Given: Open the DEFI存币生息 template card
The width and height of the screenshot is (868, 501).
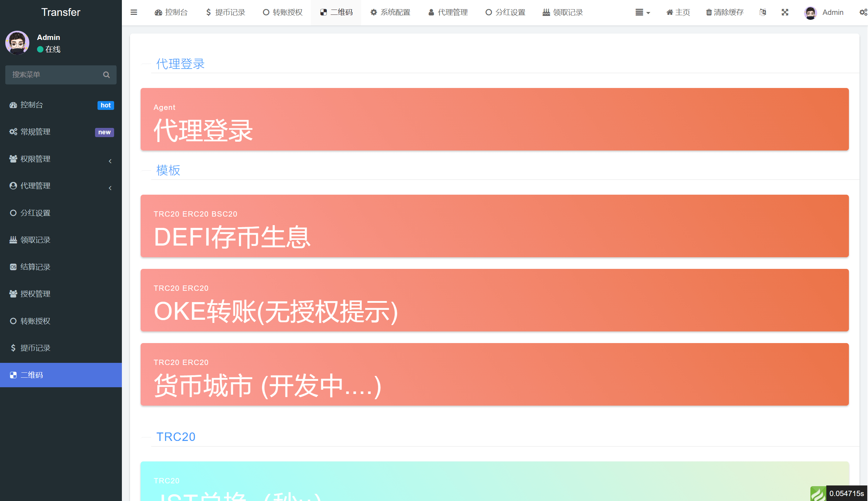Looking at the screenshot, I should point(494,226).
